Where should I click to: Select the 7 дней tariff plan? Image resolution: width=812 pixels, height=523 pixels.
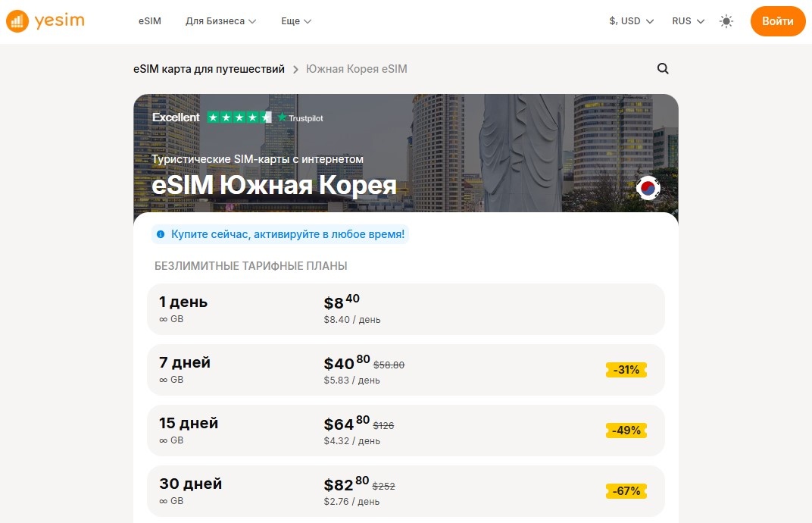click(x=405, y=369)
